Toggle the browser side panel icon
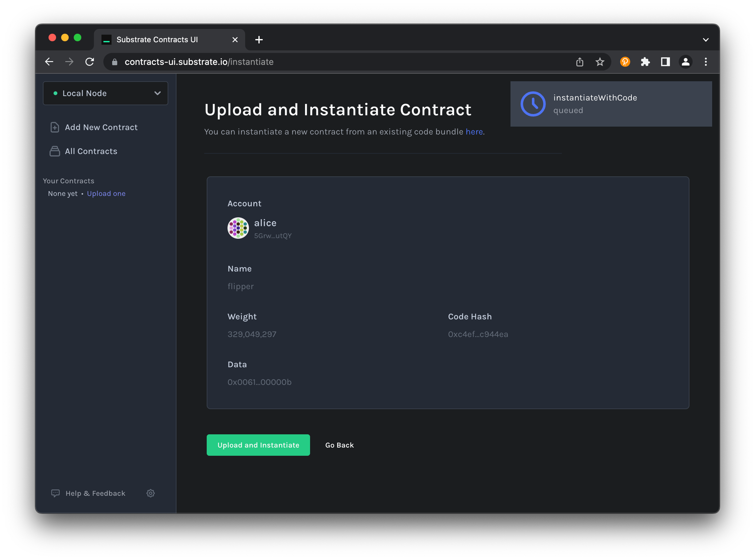The width and height of the screenshot is (755, 560). (x=665, y=62)
